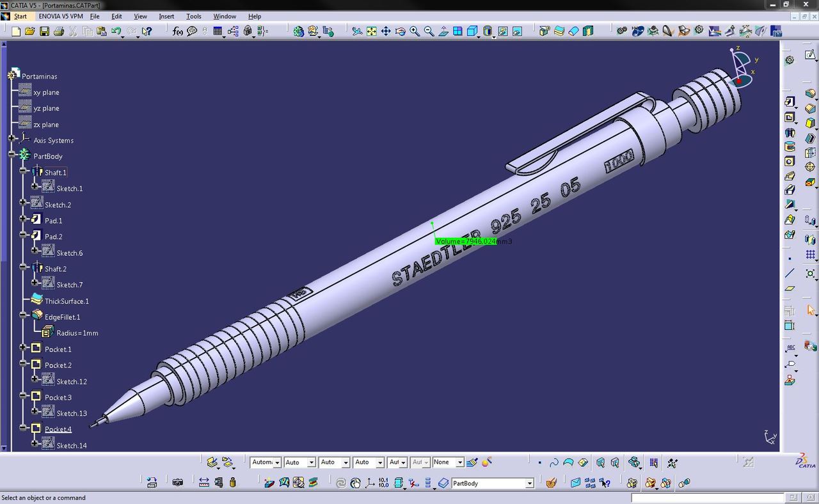Screen dimensions: 819x504
Task: Select Sketch.14 in the tree
Action: [x=72, y=446]
